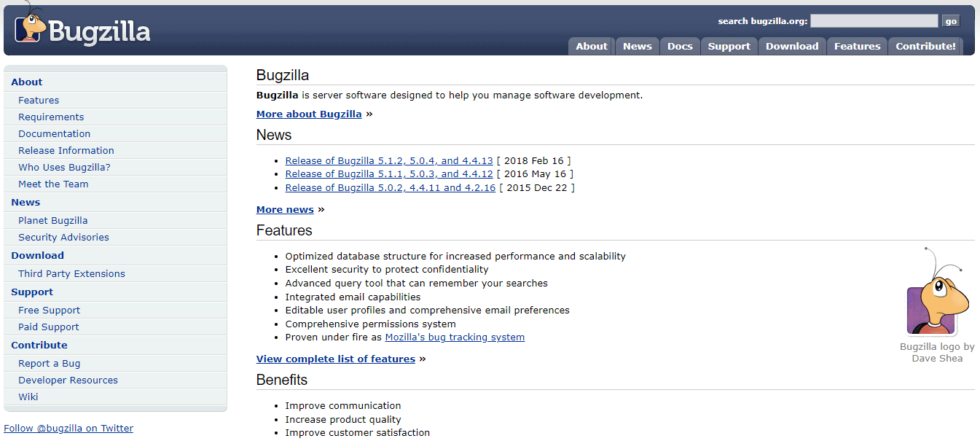Click the Bugzilla mascot image by Dave Shea
The width and height of the screenshot is (980, 441).
pyautogui.click(x=937, y=291)
